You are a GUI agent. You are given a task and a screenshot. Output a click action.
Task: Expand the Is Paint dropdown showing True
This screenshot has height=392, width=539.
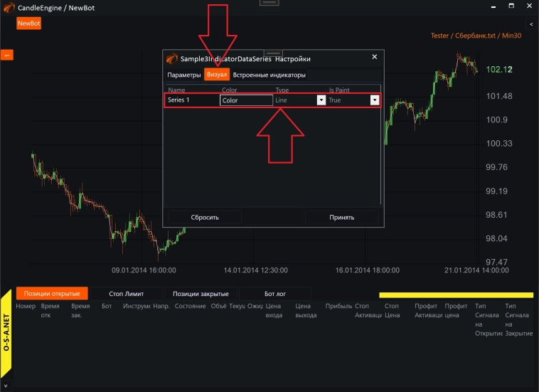tap(374, 100)
